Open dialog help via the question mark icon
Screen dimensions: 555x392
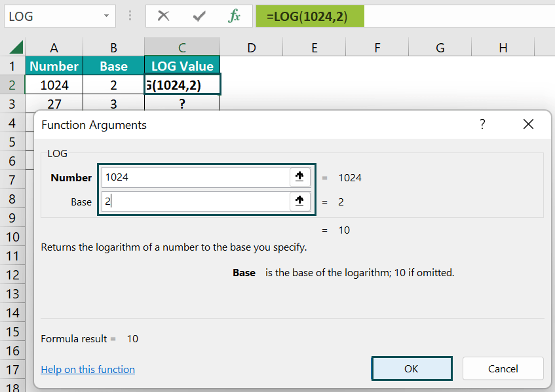point(482,124)
